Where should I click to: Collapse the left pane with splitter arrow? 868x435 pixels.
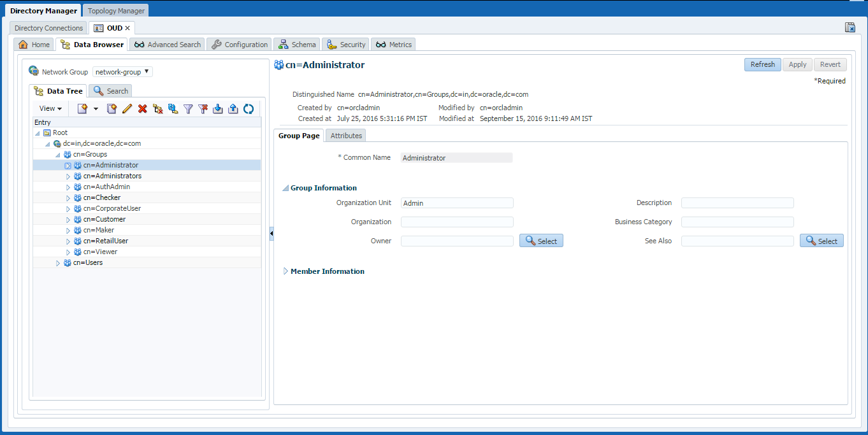coord(271,234)
